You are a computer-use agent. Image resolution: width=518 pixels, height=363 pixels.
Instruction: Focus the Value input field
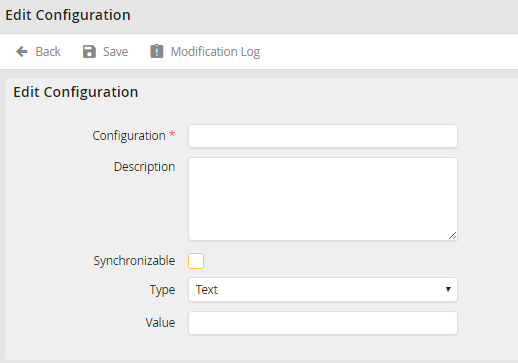click(323, 323)
